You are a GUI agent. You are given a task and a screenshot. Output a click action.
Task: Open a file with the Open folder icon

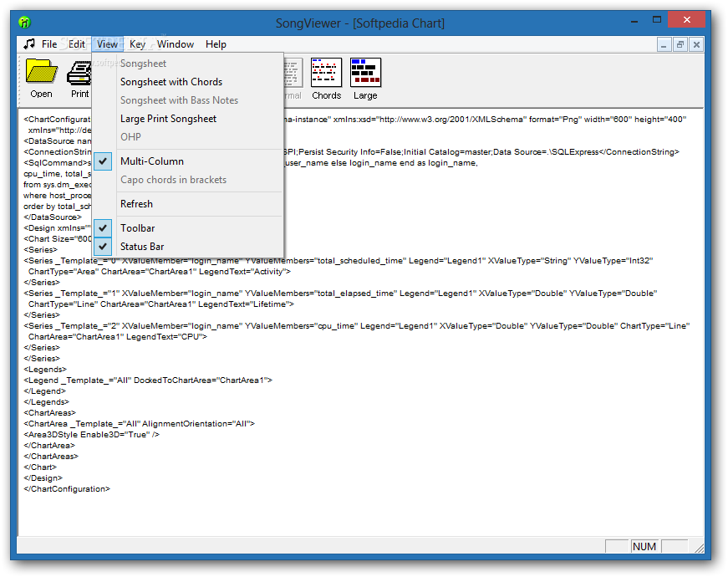pos(41,72)
